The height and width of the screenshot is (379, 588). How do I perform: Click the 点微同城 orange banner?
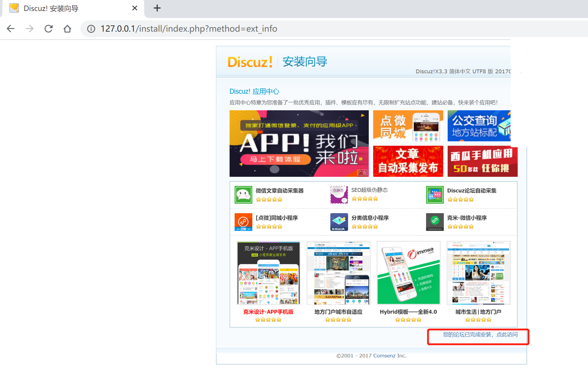coord(408,126)
